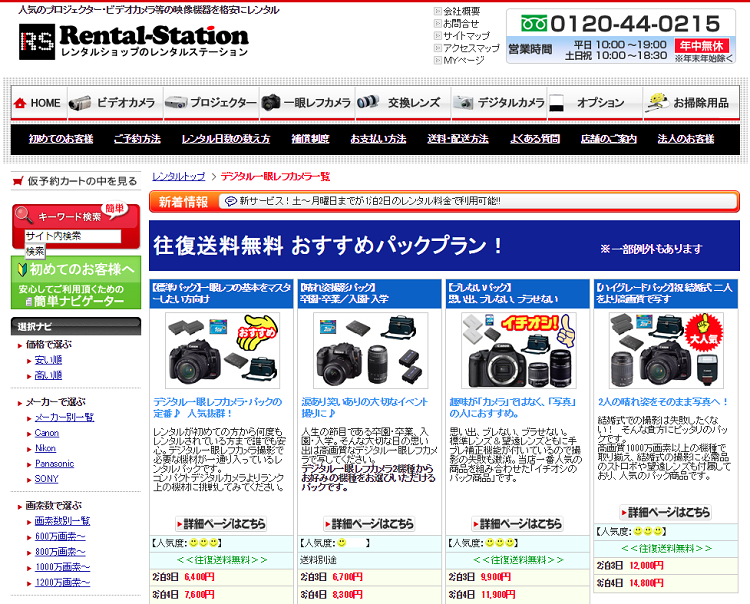
Task: Click 往復送料無料 おすすめパックプラン banner
Action: click(444, 246)
